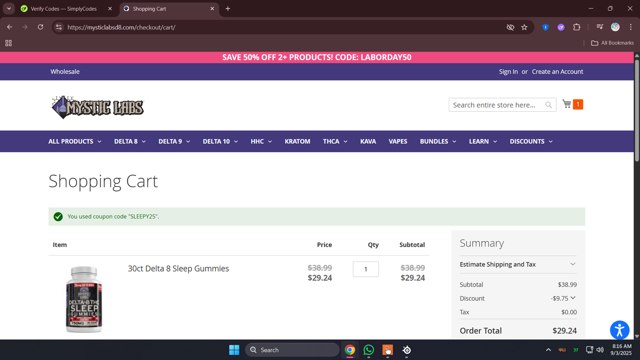
Task: Open the Vapes menu item
Action: pos(398,141)
